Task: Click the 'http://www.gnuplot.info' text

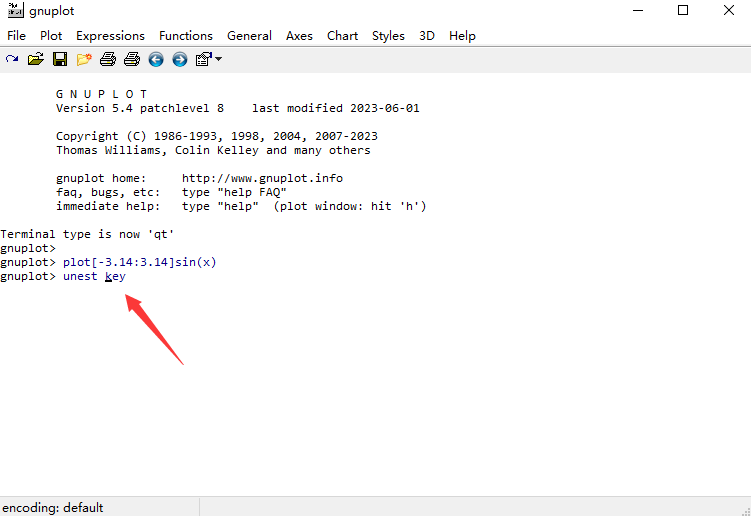Action: [262, 178]
